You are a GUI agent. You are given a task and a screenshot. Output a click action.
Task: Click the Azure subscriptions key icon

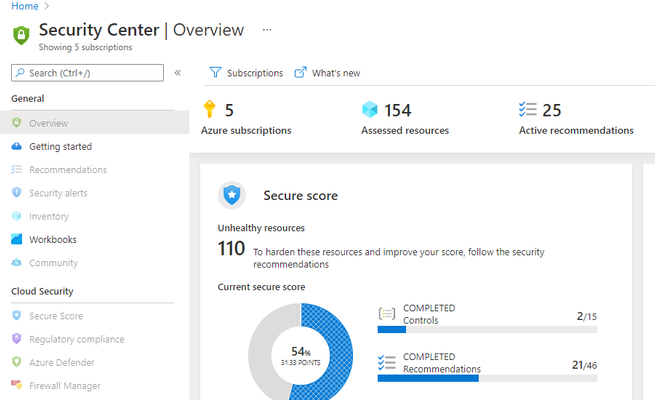[x=209, y=109]
